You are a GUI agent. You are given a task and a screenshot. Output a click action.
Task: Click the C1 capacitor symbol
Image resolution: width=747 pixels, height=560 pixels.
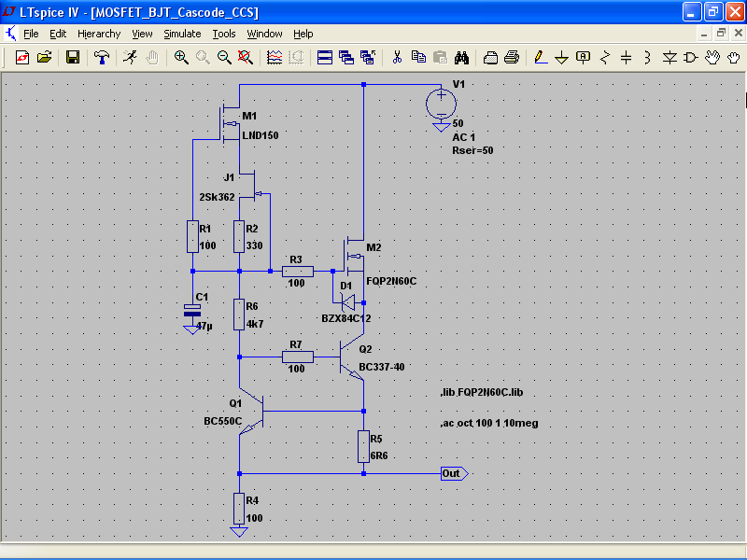coord(192,311)
